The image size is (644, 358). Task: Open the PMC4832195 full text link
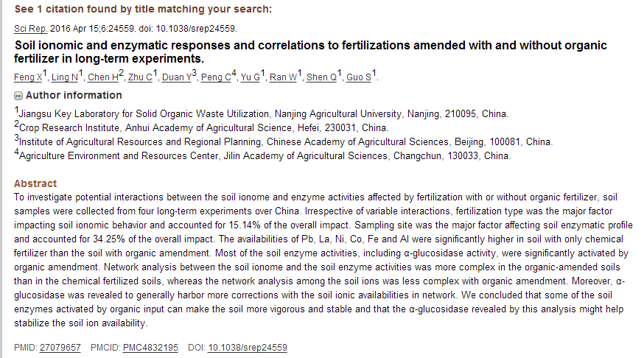pos(151,348)
